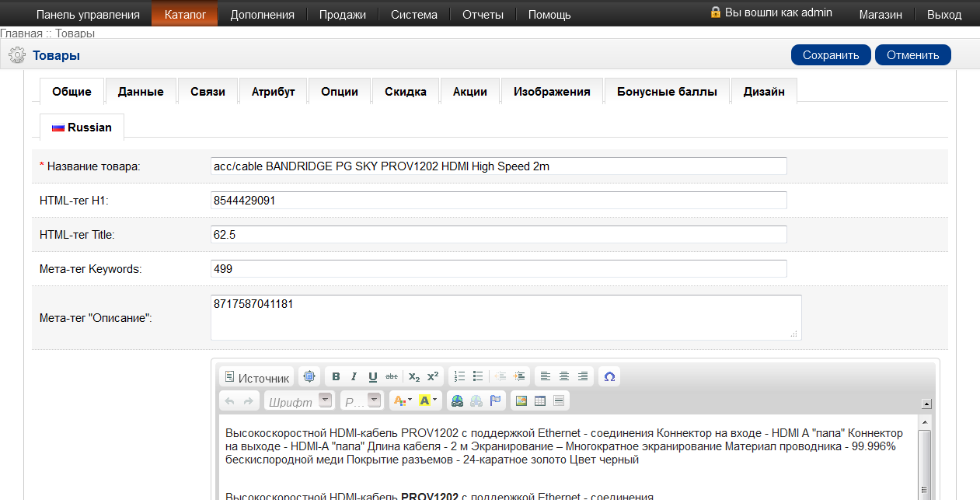Image resolution: width=980 pixels, height=500 pixels.
Task: Switch to the Акции tab
Action: pos(470,91)
